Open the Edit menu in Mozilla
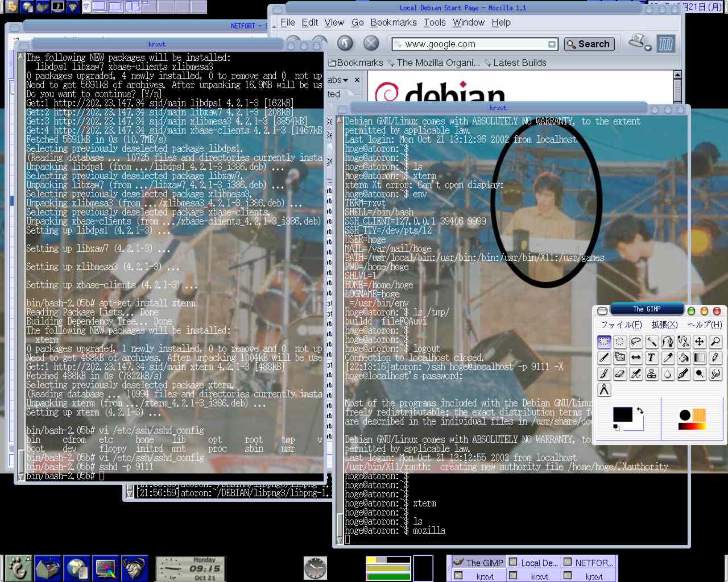 click(310, 22)
